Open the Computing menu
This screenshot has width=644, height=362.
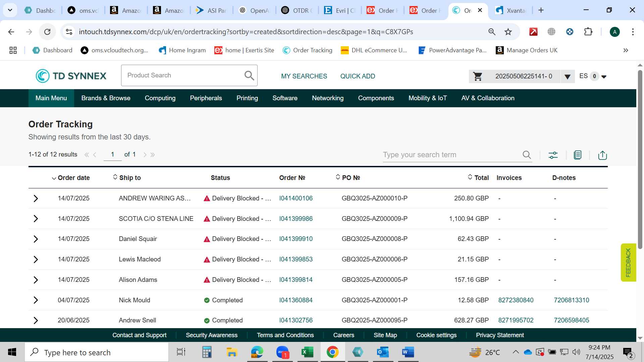pos(160,98)
